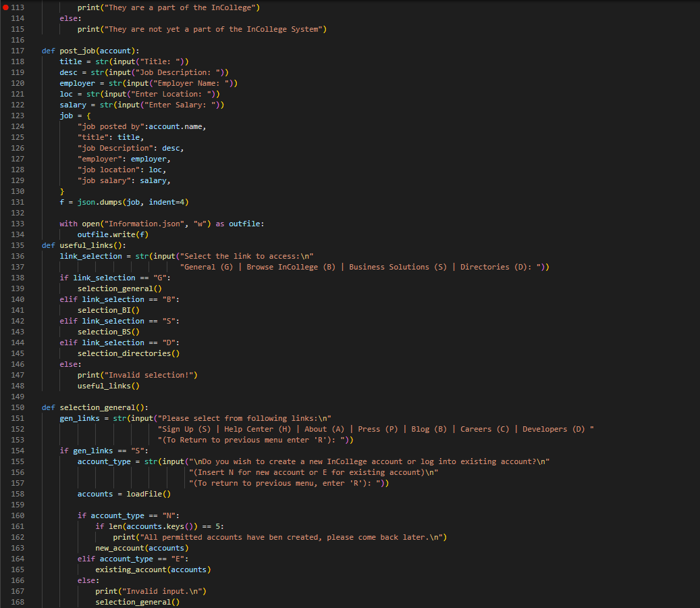Click the 'All permitted accounts' print line
Viewport: 700px width, 608px height.
[x=280, y=538]
